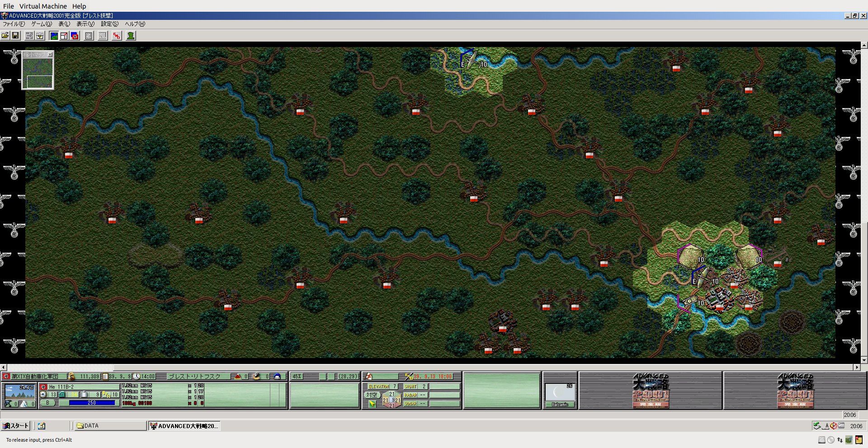The image size is (868, 448).
Task: Click the weather temperature thumbnail
Action: click(x=19, y=392)
